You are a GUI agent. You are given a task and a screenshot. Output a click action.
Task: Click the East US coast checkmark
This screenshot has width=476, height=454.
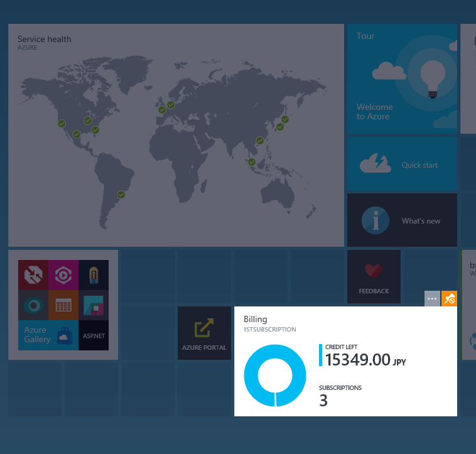click(x=95, y=130)
